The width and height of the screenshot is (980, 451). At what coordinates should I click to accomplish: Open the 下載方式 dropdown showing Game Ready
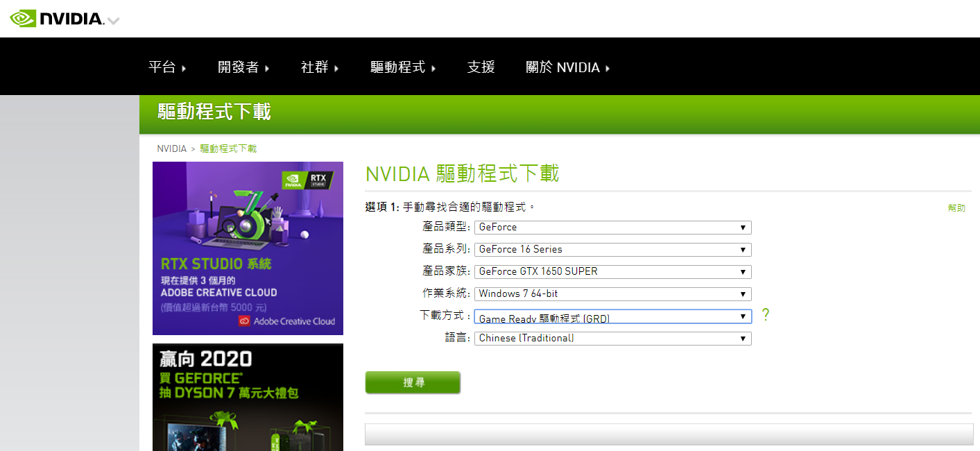(x=613, y=316)
